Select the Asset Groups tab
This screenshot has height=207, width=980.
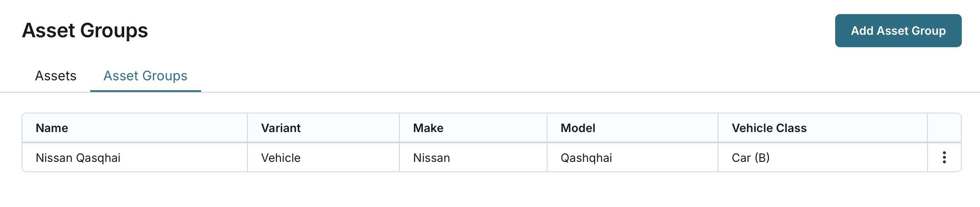[x=145, y=76]
